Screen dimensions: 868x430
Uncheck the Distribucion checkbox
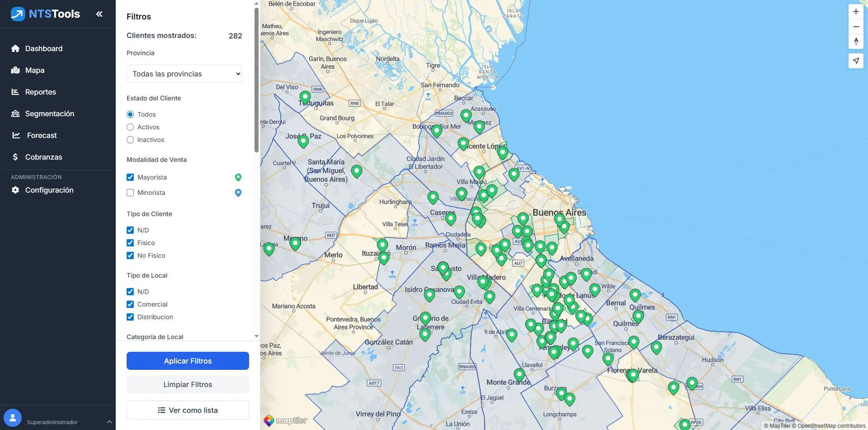pos(130,317)
